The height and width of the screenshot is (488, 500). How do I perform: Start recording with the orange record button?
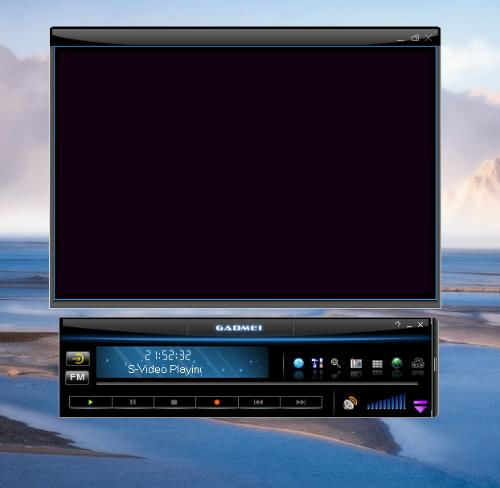tap(217, 402)
